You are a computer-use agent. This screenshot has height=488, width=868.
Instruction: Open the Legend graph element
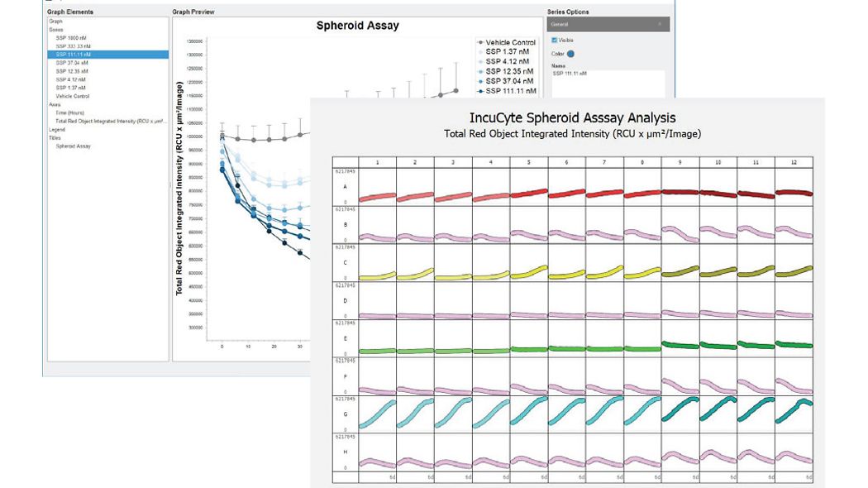(56, 129)
